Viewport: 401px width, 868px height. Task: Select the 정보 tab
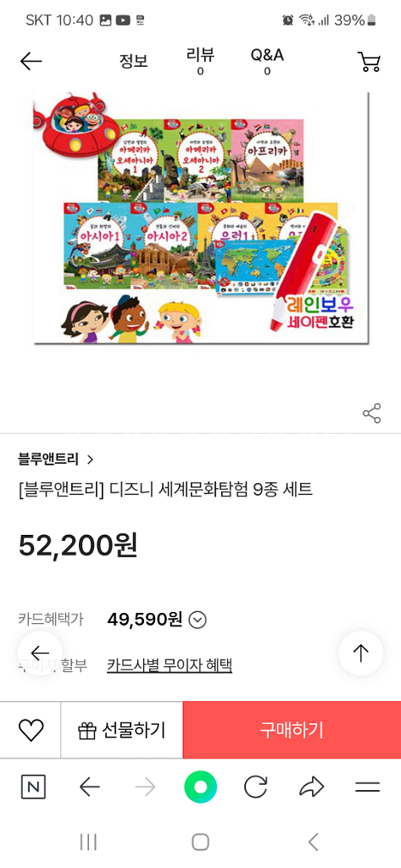click(x=133, y=61)
